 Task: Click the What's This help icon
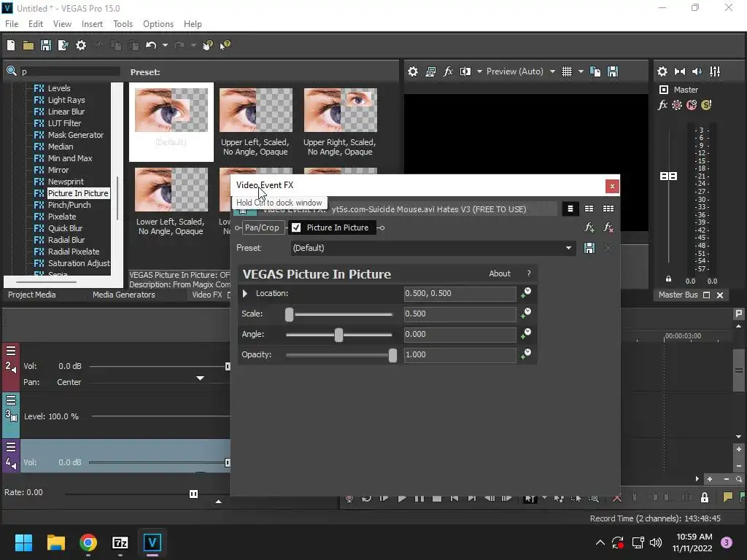point(225,45)
